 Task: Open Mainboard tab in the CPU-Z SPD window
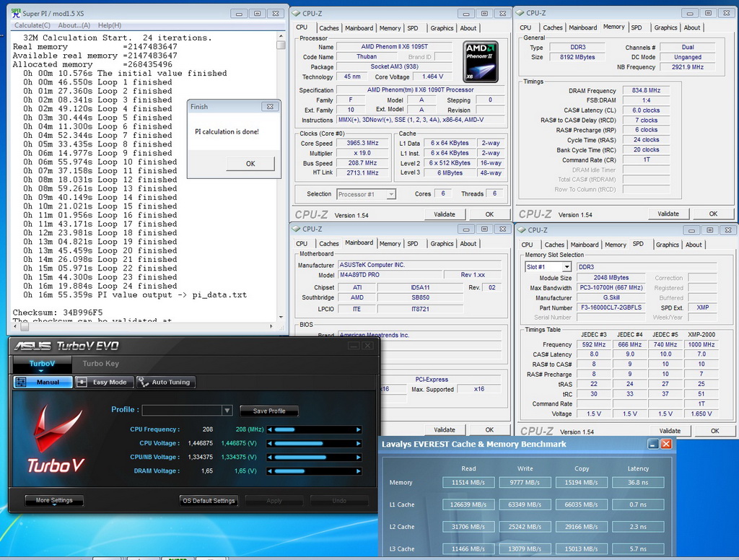[585, 245]
